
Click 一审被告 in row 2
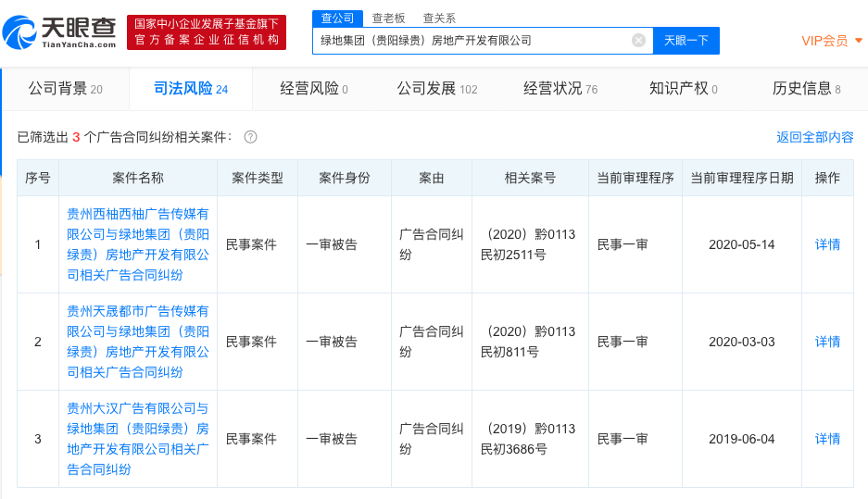point(332,342)
